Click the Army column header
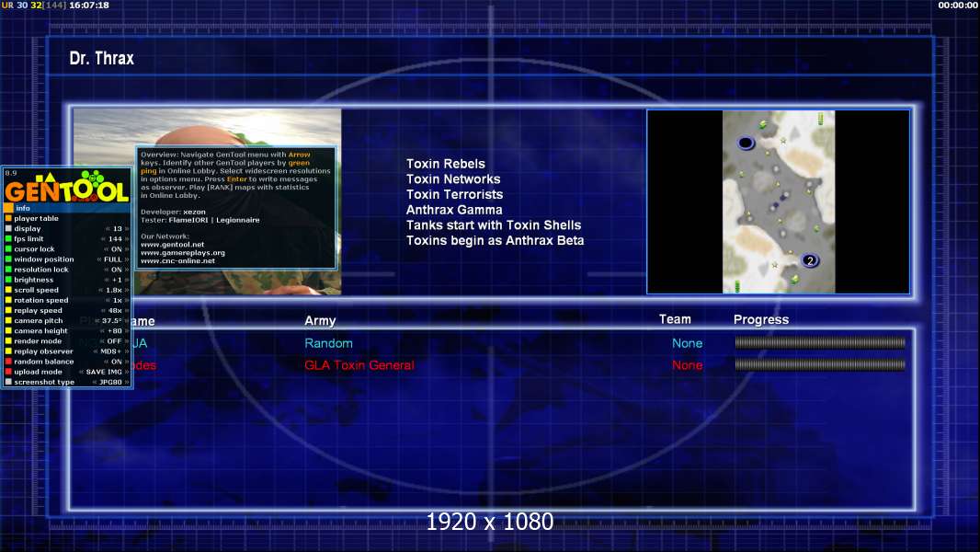This screenshot has height=552, width=980. pos(320,321)
